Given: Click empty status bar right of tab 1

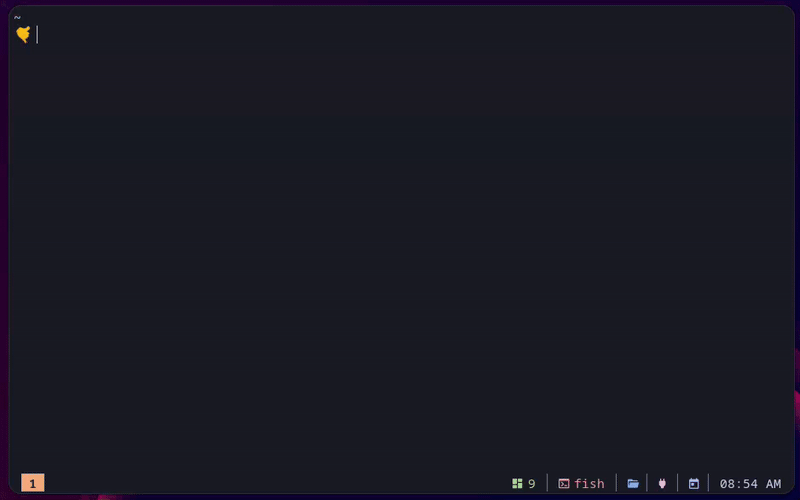Looking at the screenshot, I should [276, 483].
